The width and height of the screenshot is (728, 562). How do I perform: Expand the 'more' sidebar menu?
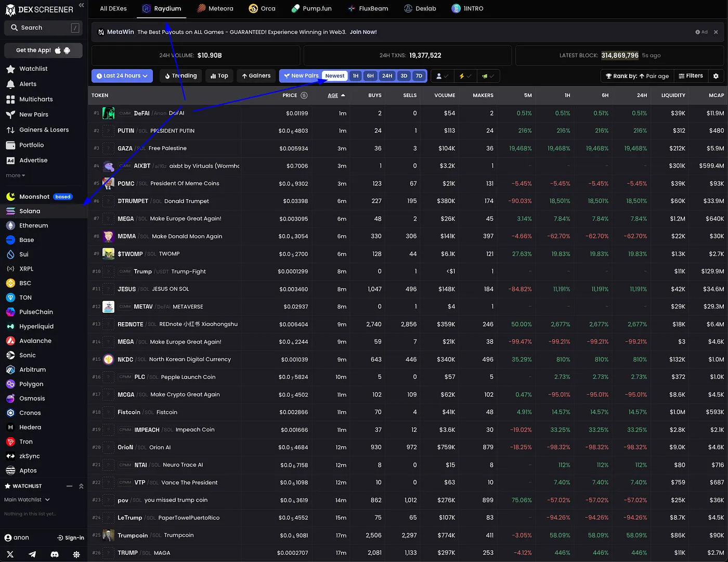point(16,175)
